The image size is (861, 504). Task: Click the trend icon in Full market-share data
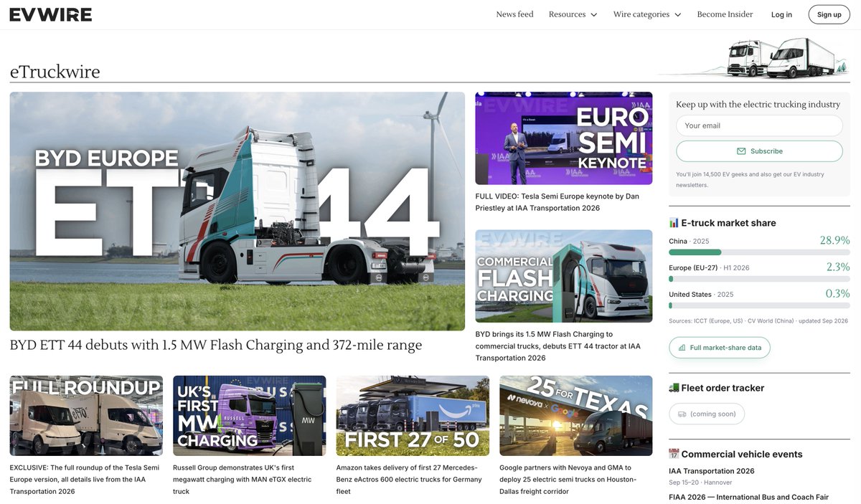pyautogui.click(x=681, y=348)
